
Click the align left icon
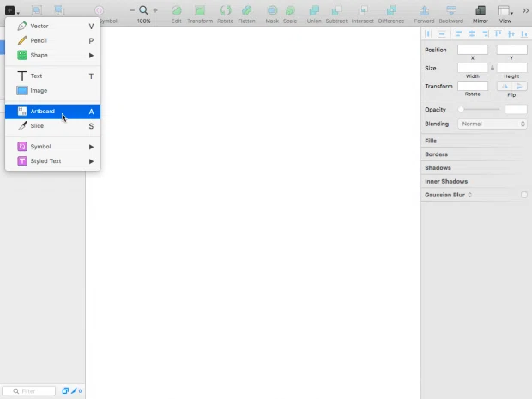point(458,34)
